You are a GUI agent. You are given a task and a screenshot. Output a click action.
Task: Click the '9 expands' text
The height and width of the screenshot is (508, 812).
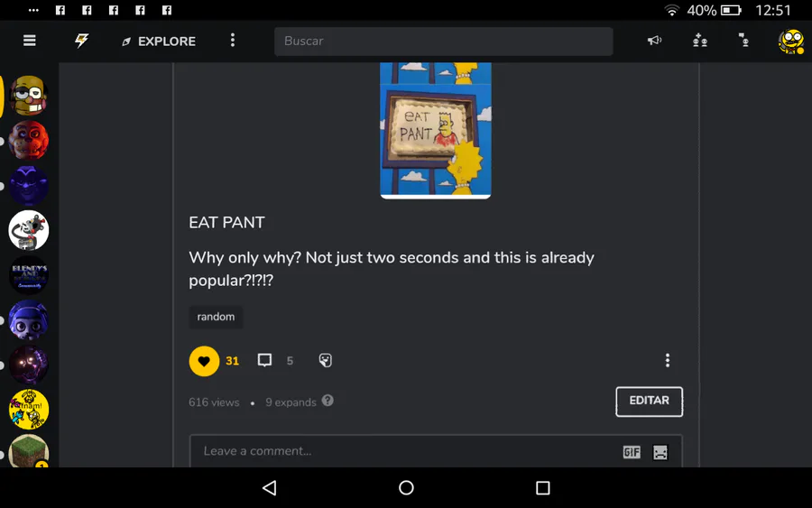(291, 402)
